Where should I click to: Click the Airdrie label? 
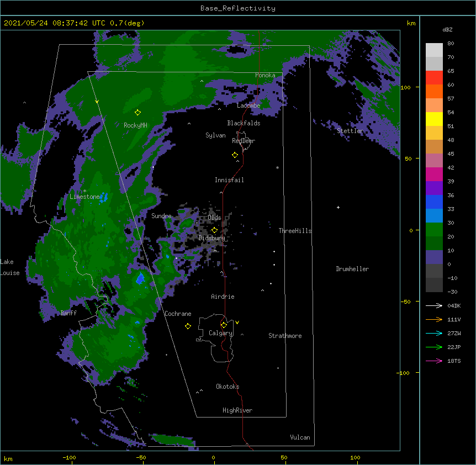point(223,297)
